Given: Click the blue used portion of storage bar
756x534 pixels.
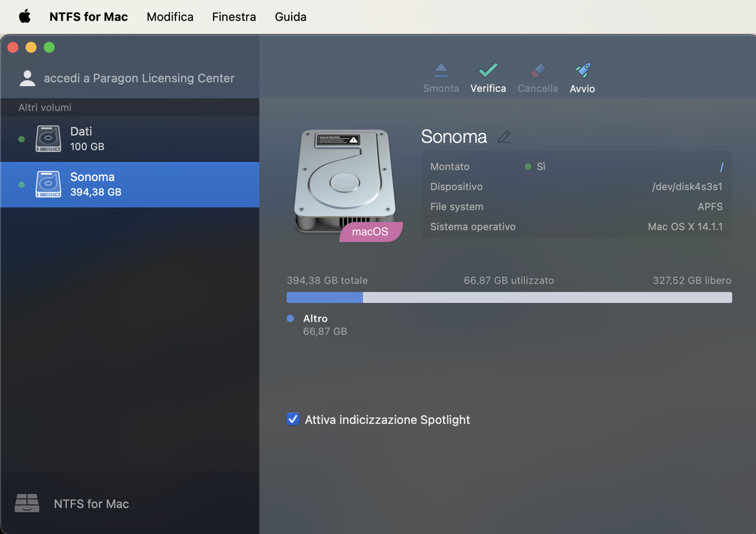Looking at the screenshot, I should coord(324,297).
